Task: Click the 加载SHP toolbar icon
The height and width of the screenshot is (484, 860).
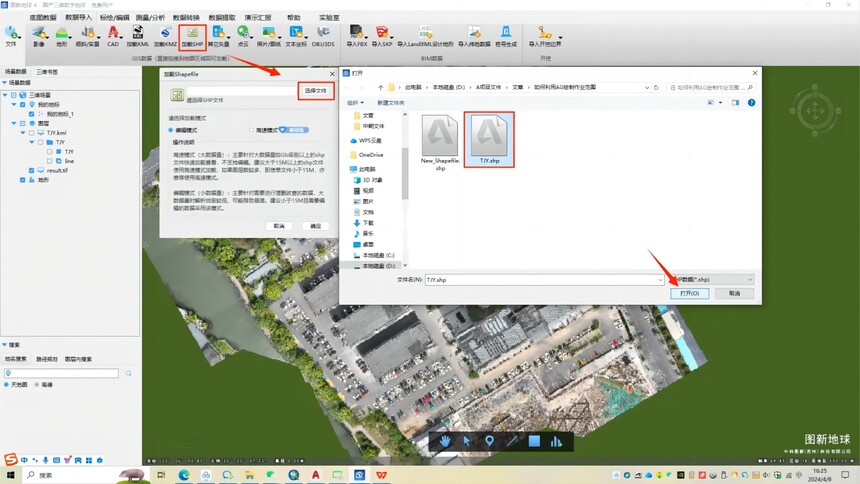Action: tap(193, 36)
